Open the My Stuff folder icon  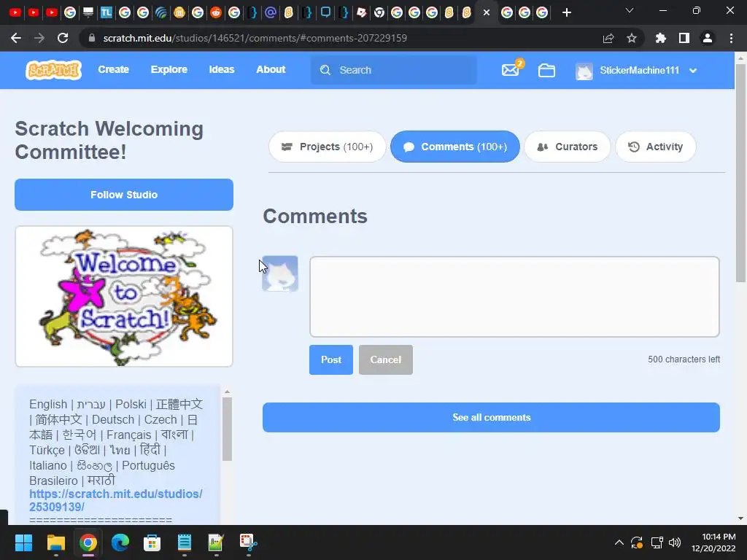click(546, 71)
